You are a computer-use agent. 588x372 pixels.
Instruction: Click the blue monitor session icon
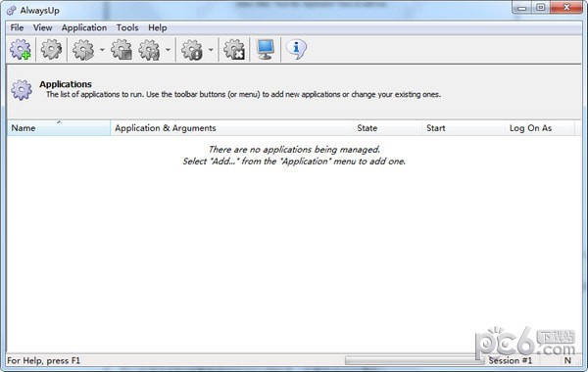(x=266, y=50)
